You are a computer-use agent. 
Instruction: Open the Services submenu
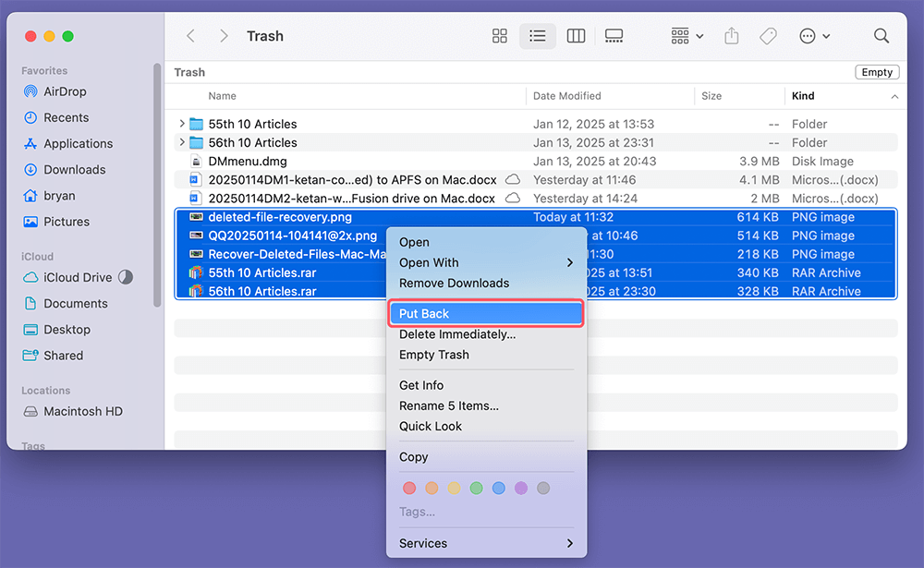coord(486,543)
